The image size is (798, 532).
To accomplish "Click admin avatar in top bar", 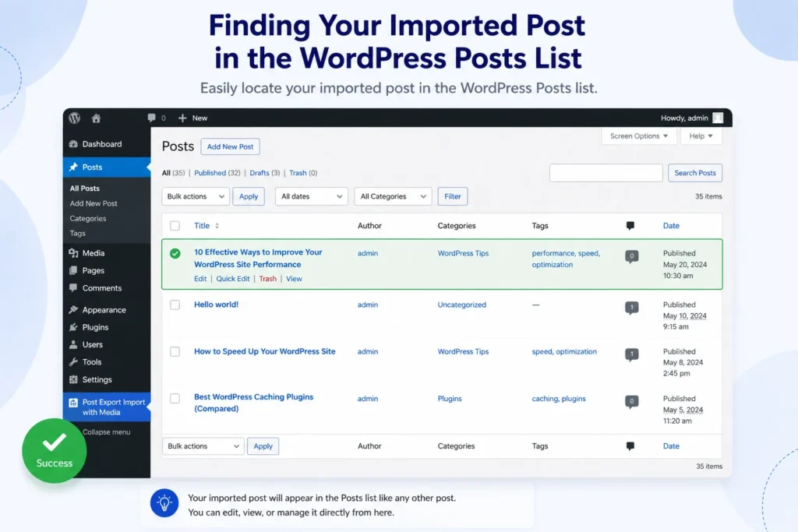I will (718, 118).
